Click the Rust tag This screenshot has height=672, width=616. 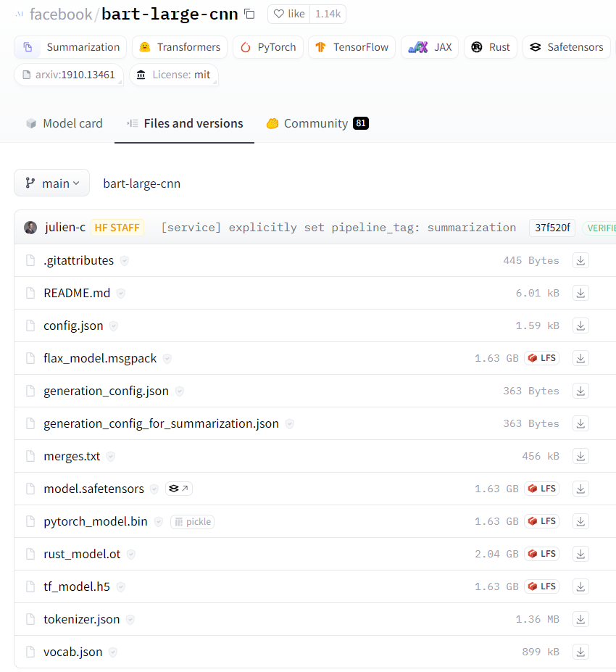click(x=491, y=47)
